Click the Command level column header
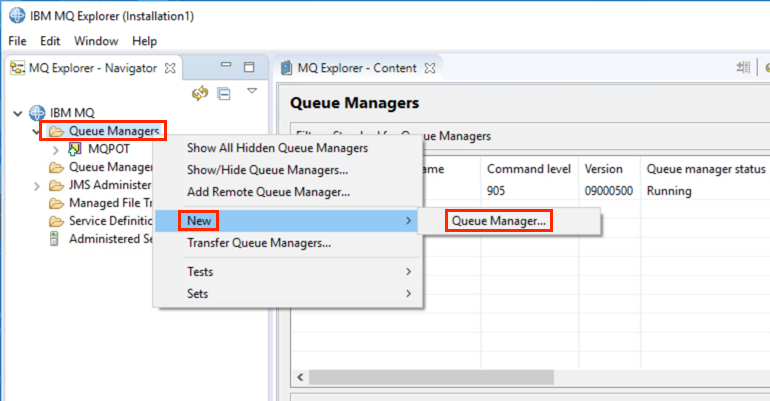 click(529, 169)
